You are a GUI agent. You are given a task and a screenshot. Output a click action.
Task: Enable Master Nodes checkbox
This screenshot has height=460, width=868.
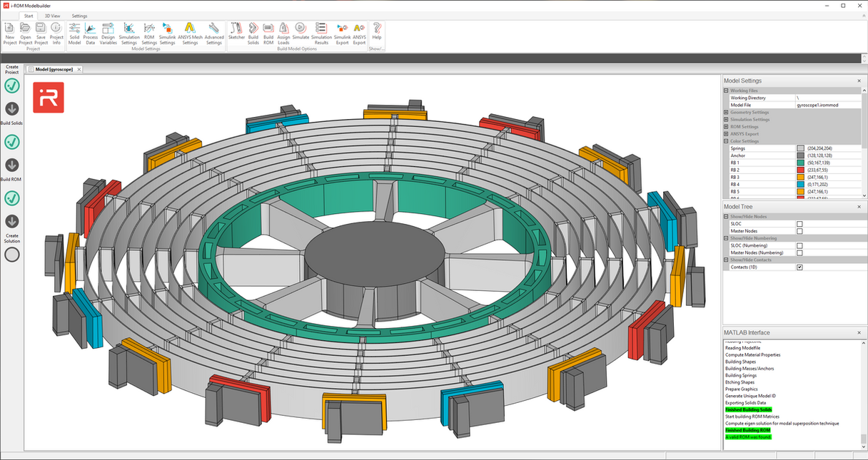(x=799, y=231)
